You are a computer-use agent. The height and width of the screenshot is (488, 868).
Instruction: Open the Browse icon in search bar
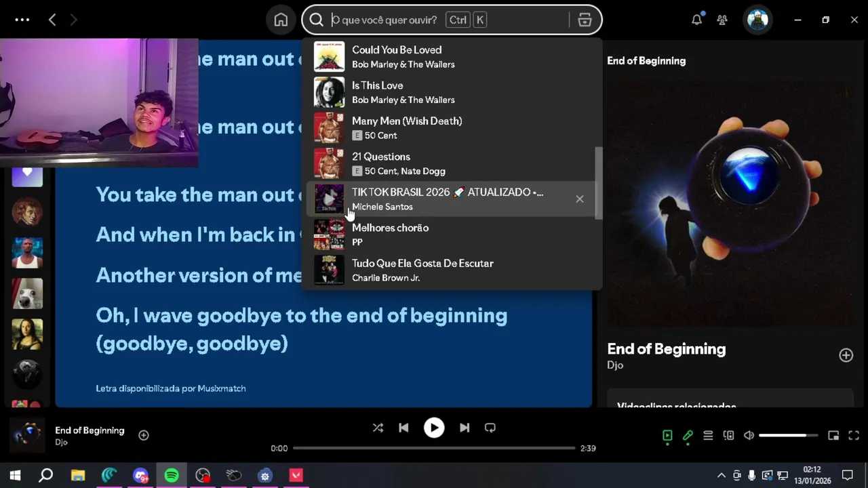click(585, 20)
